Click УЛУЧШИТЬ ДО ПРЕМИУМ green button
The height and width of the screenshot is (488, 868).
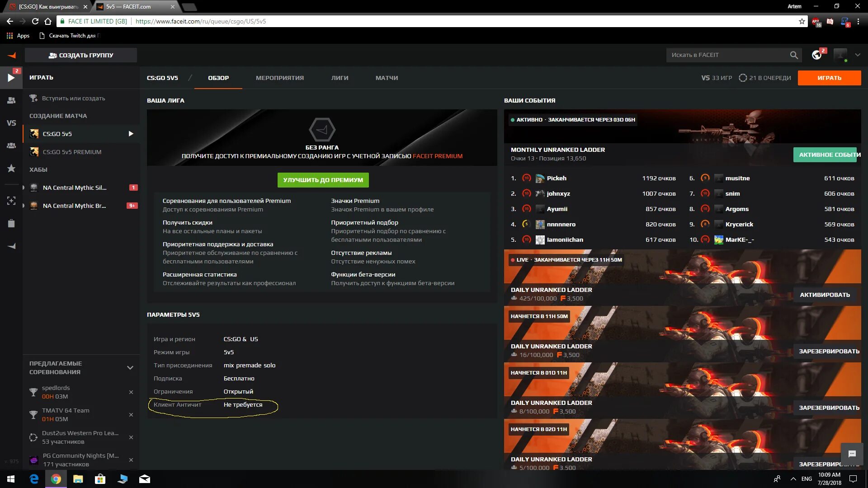[x=323, y=180]
